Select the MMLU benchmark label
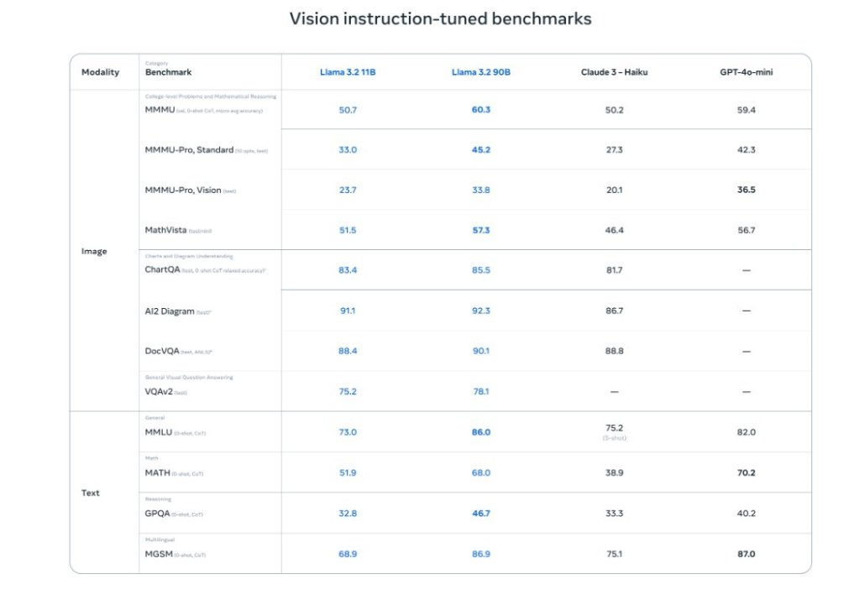This screenshot has width=859, height=616. [x=159, y=432]
